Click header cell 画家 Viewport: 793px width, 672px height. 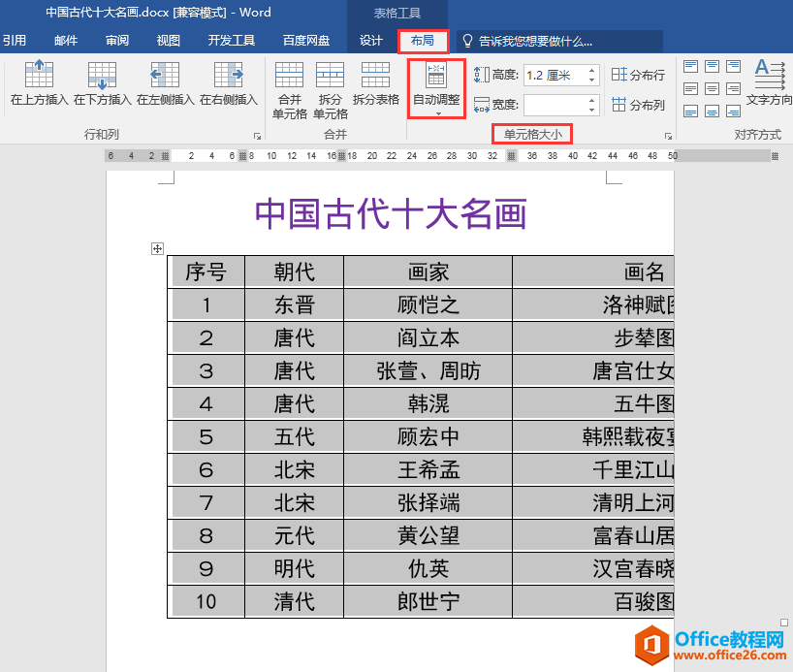[428, 272]
